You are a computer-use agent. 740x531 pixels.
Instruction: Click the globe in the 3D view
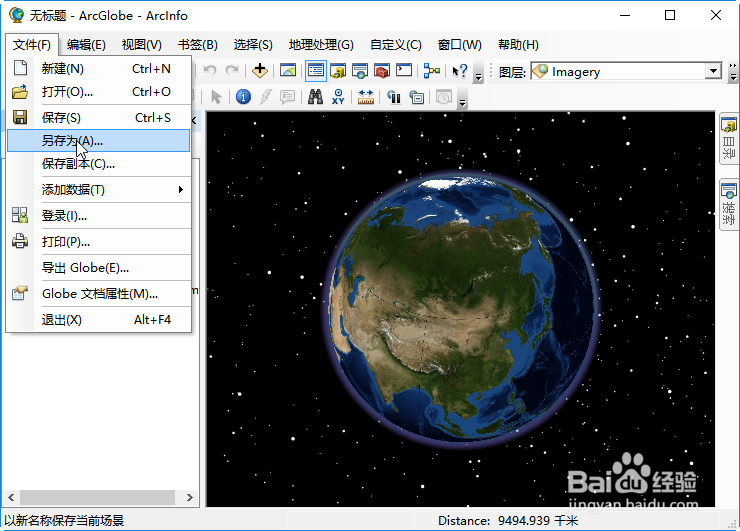coord(462,309)
